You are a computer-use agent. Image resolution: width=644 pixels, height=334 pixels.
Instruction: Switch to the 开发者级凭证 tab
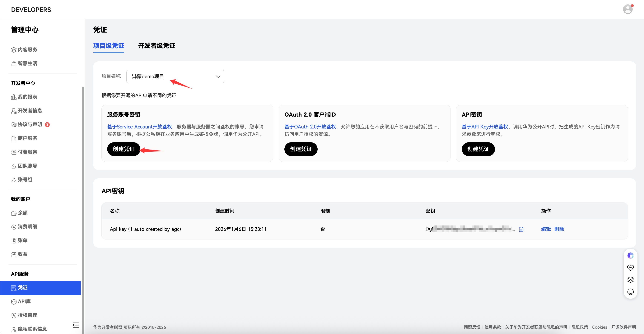(156, 46)
